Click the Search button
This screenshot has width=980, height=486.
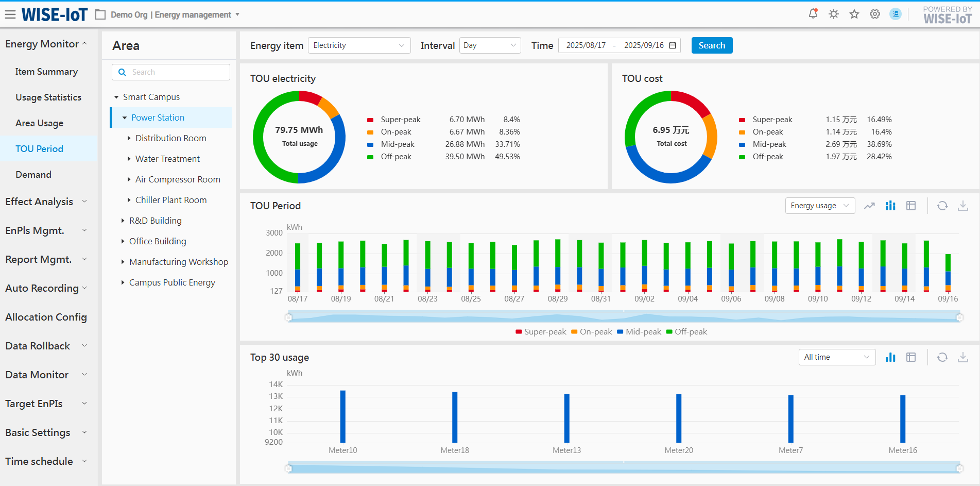coord(712,45)
